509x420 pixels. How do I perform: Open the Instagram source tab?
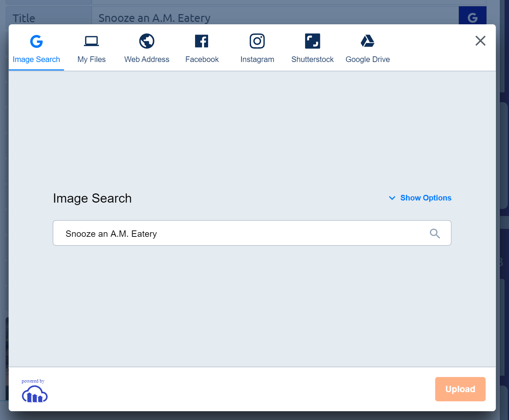(x=257, y=49)
